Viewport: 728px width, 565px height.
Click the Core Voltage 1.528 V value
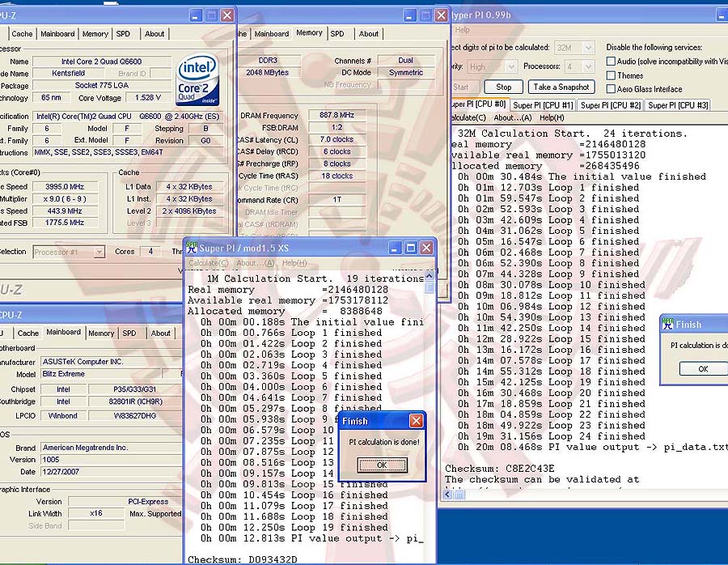click(x=148, y=98)
